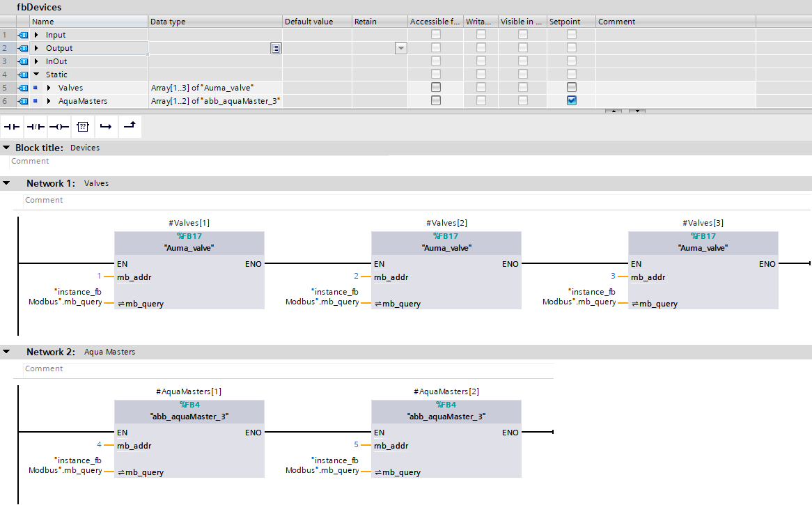Insert an empty box instruction
This screenshot has width=812, height=505.
pyautogui.click(x=83, y=127)
